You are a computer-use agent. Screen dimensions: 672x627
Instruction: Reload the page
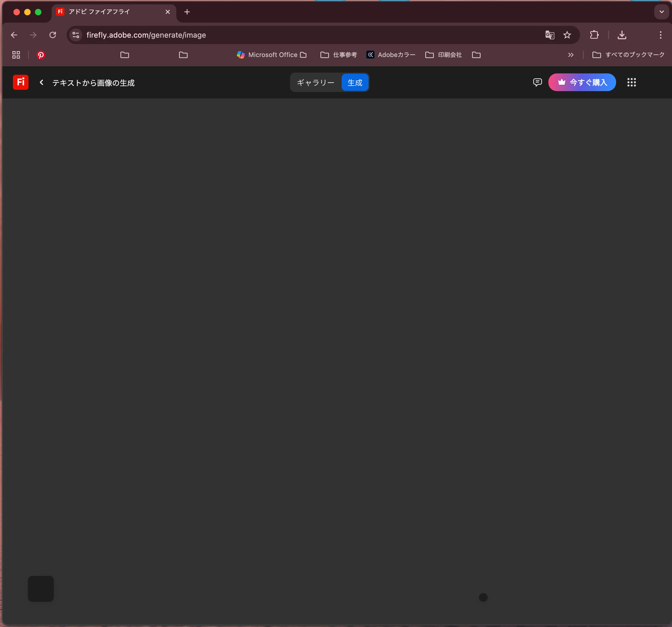tap(53, 35)
